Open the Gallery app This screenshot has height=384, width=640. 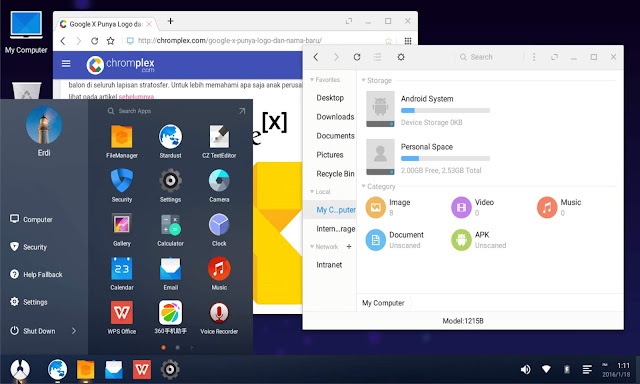coord(122,229)
